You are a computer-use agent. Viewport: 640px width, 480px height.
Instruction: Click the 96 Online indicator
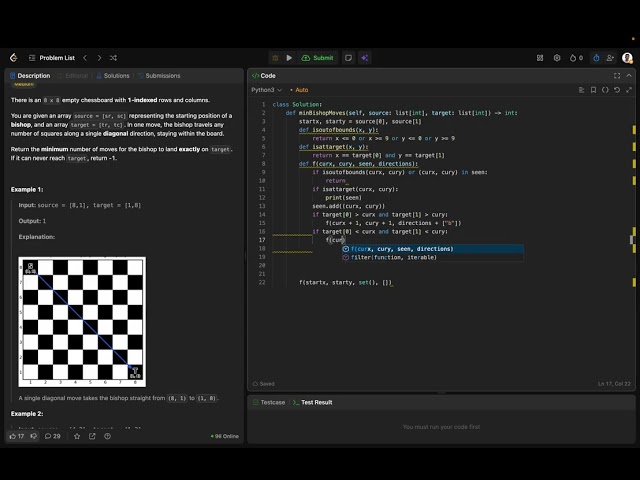(x=224, y=436)
